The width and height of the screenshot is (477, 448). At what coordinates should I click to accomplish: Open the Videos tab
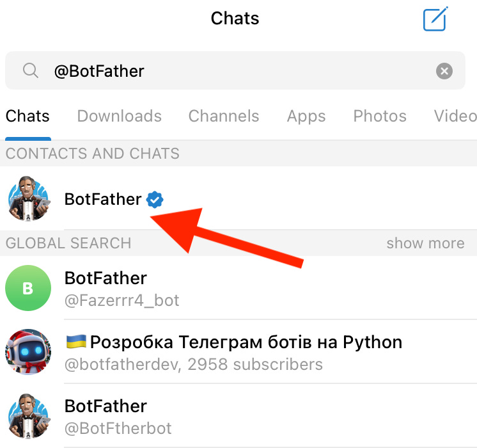455,116
